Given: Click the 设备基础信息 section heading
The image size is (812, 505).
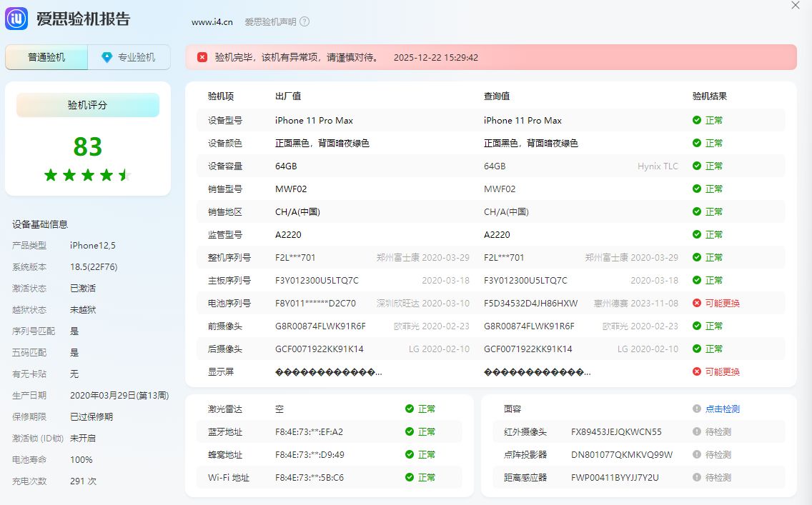Looking at the screenshot, I should pyautogui.click(x=40, y=224).
